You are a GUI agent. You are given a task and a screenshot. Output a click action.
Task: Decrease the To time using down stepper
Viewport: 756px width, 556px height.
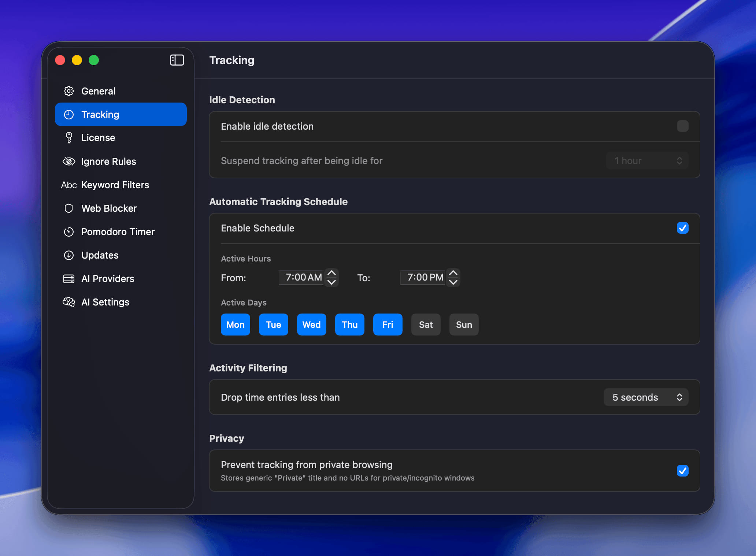point(453,282)
